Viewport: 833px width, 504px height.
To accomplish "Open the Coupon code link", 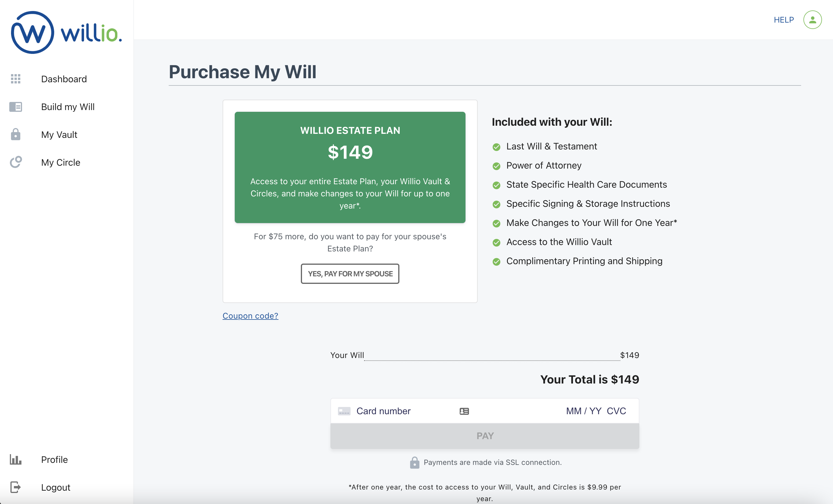I will coord(250,315).
